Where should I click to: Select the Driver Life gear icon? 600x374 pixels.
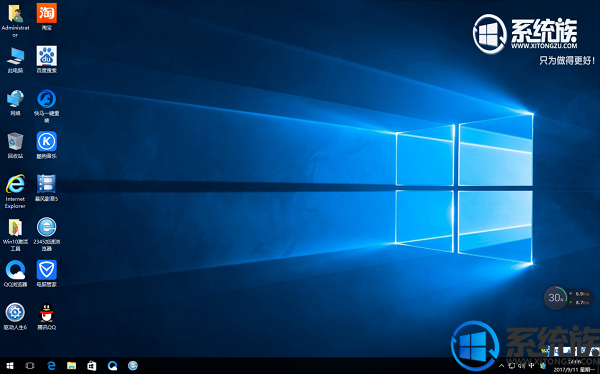pyautogui.click(x=15, y=317)
